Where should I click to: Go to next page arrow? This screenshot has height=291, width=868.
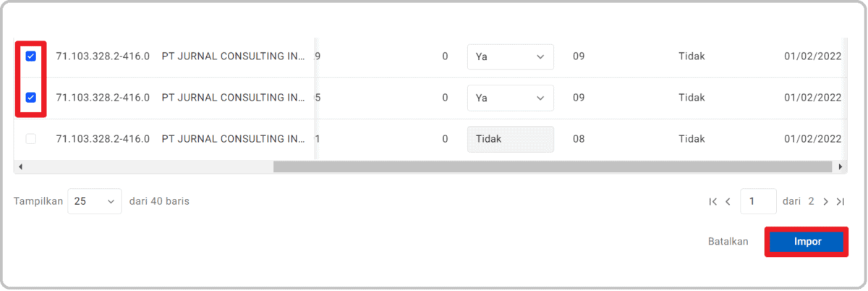tap(825, 202)
